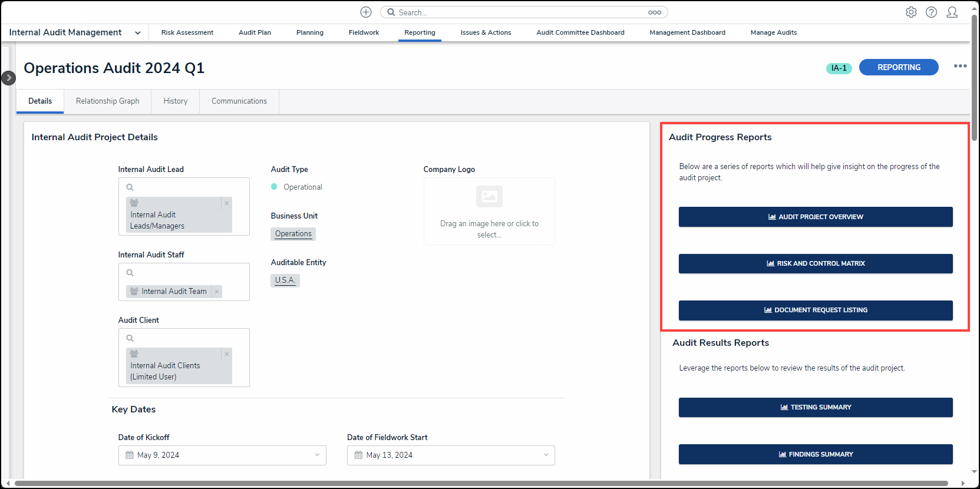
Task: Remove Internal Audit Team from staff
Action: pyautogui.click(x=217, y=292)
